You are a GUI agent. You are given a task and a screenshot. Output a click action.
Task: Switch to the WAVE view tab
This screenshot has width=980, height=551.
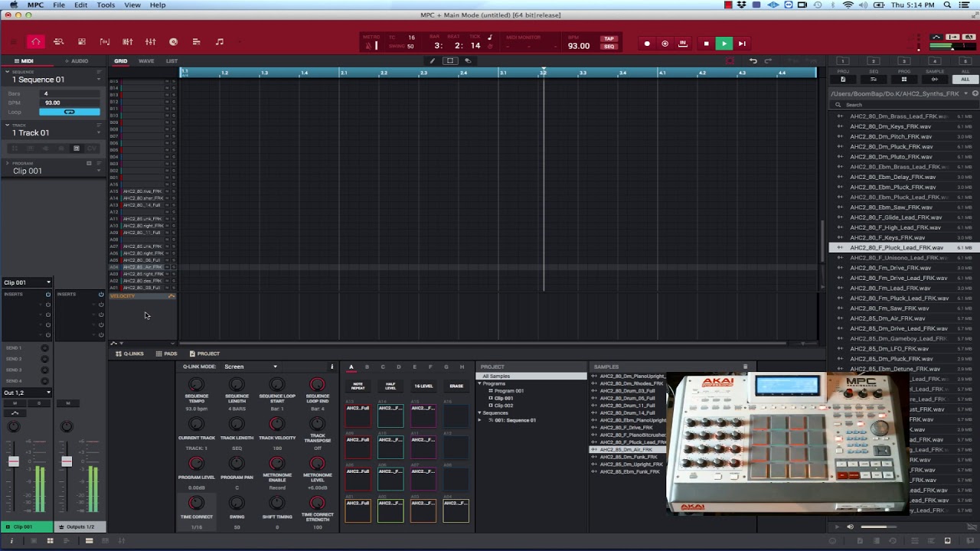pos(146,61)
